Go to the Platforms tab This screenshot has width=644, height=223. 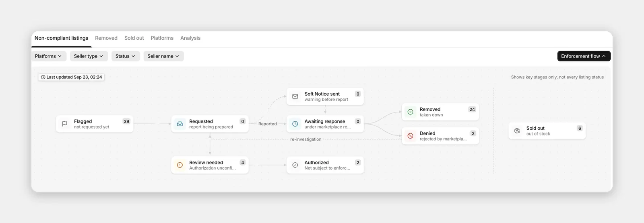coord(162,38)
